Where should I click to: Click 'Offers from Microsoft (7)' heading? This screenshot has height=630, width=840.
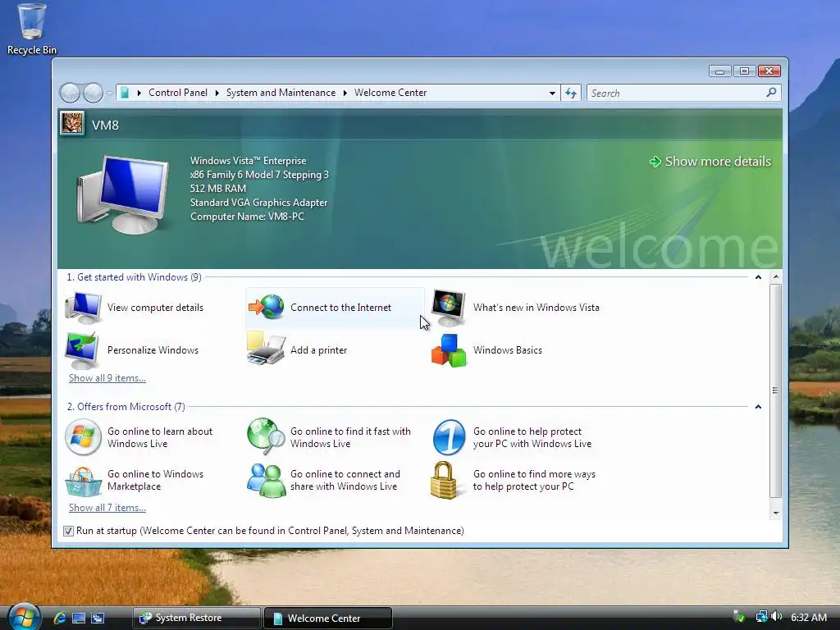(126, 407)
